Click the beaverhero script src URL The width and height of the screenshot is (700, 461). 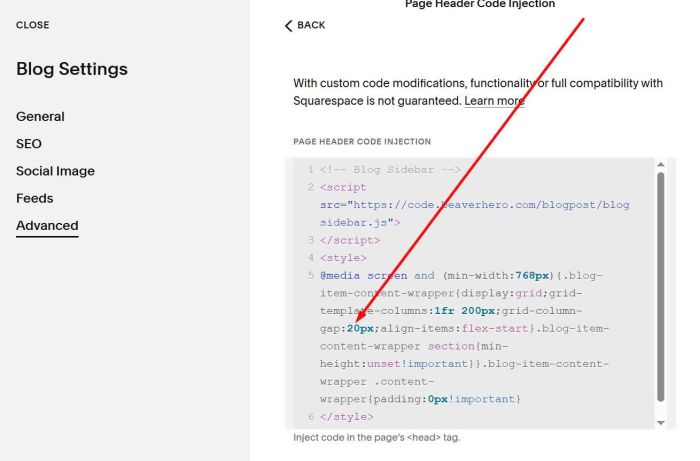tap(475, 213)
